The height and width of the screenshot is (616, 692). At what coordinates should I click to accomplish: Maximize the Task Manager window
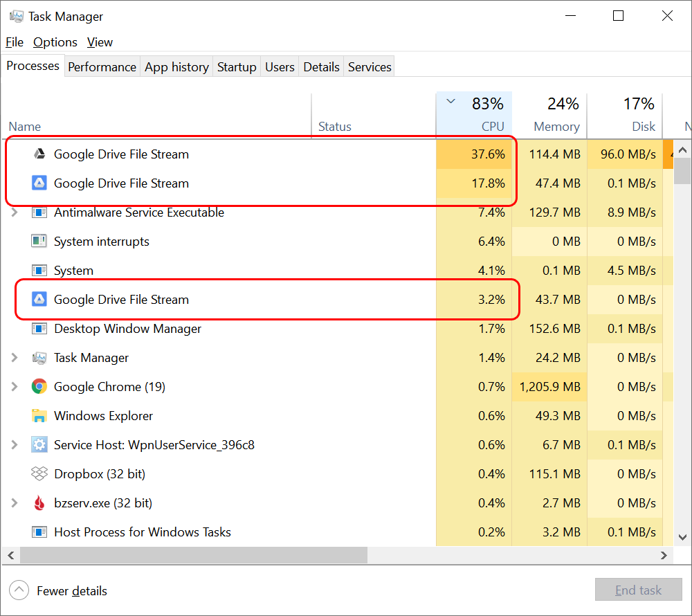point(618,16)
